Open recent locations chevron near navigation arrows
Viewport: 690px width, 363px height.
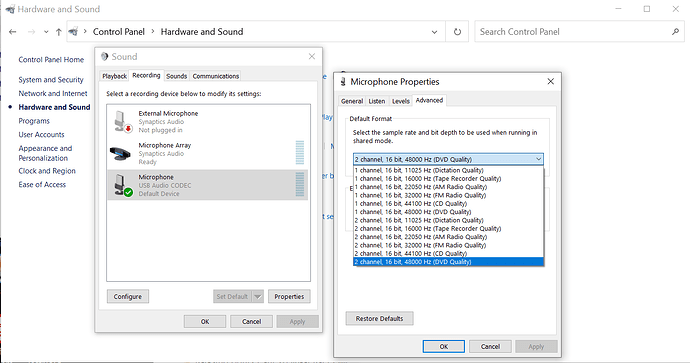coord(46,32)
